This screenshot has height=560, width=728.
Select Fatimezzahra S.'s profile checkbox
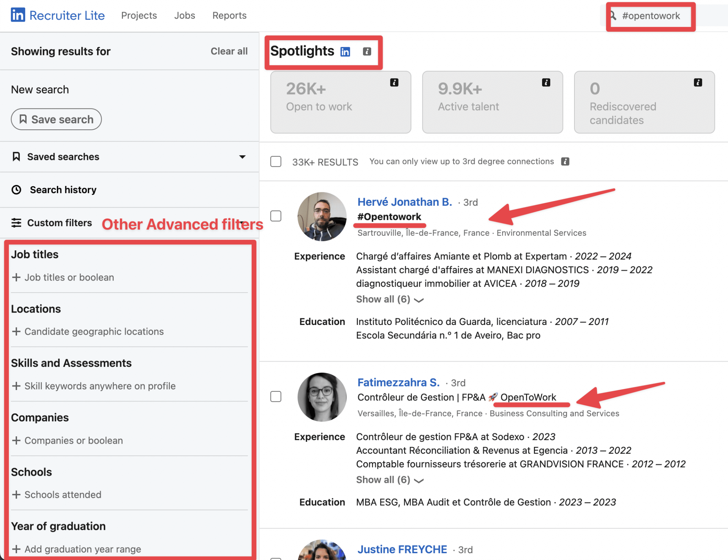[276, 396]
